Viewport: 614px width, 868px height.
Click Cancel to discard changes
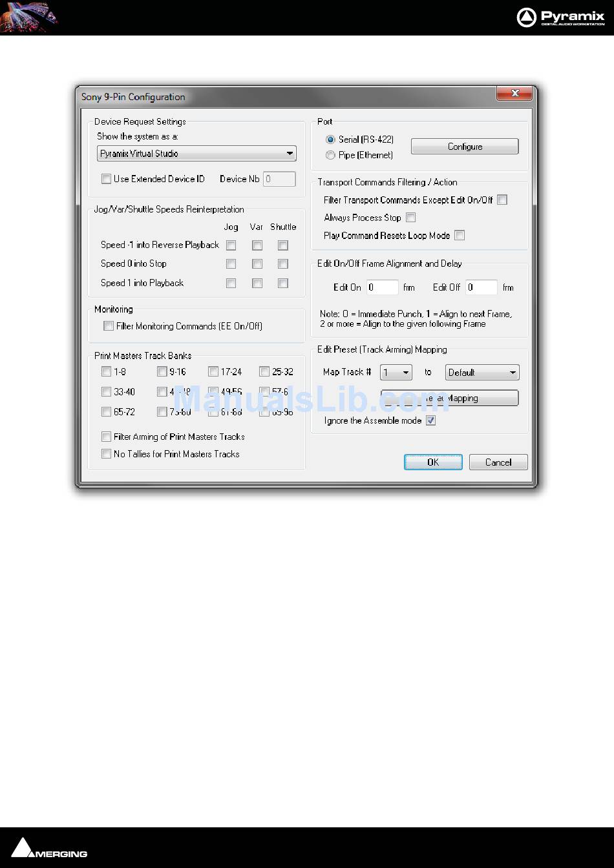point(498,462)
